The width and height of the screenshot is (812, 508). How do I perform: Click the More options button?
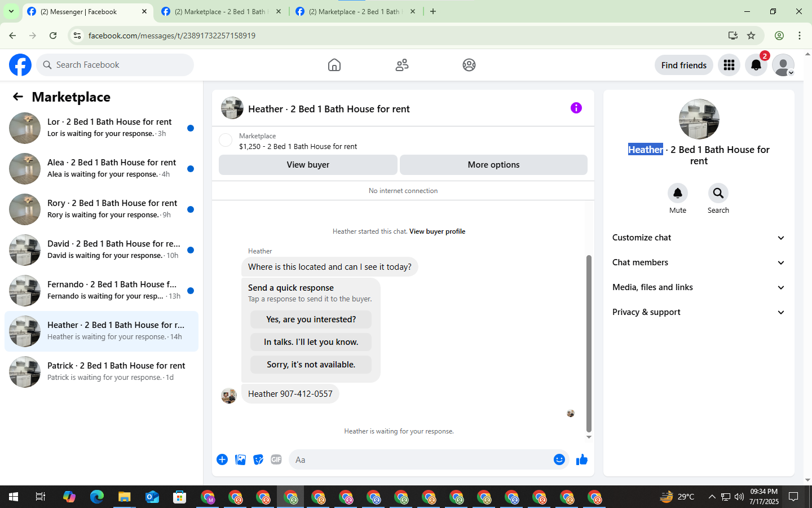coord(493,165)
